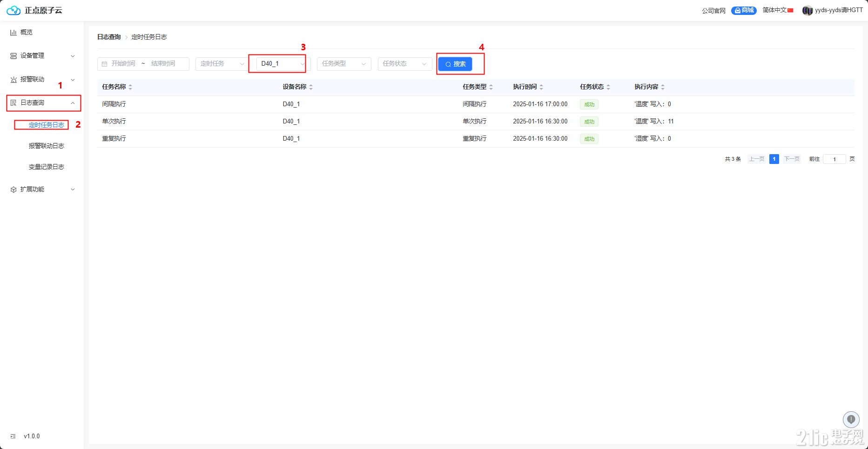Click the 间隔执行 task name cell
The height and width of the screenshot is (449, 868).
tap(114, 104)
